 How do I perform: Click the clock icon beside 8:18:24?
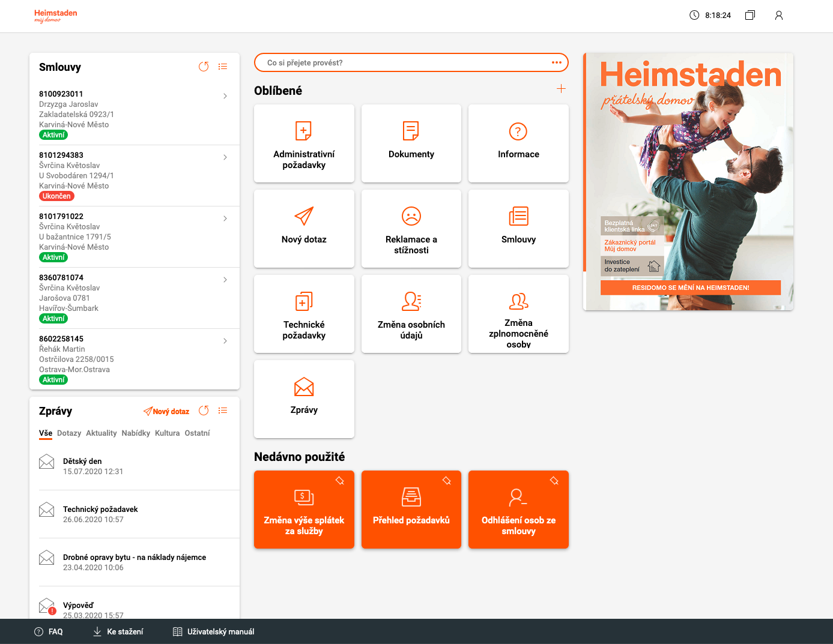[694, 15]
